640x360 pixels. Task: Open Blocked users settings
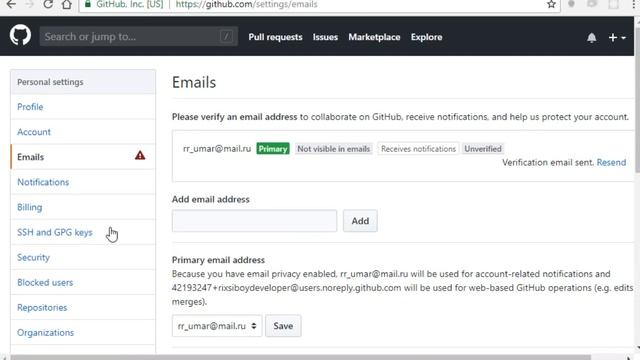[x=83, y=282]
